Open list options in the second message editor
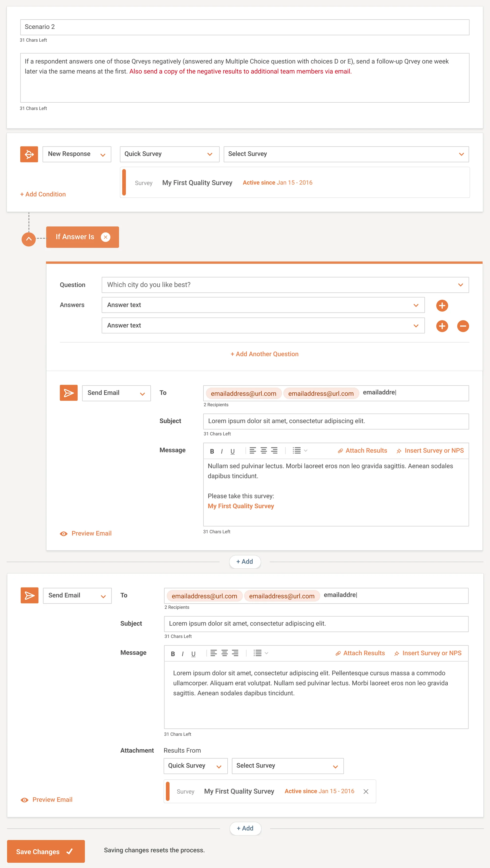This screenshot has width=490, height=868. pyautogui.click(x=260, y=653)
